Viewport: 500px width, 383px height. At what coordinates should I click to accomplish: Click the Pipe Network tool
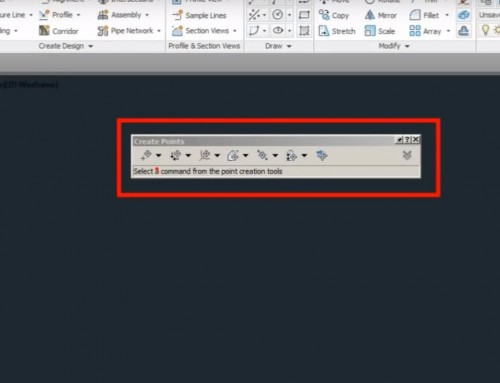pyautogui.click(x=125, y=31)
